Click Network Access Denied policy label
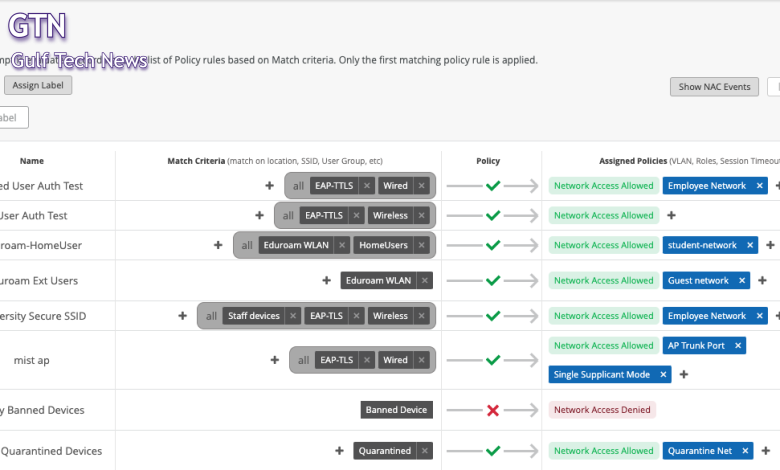This screenshot has width=780, height=470. click(x=602, y=410)
